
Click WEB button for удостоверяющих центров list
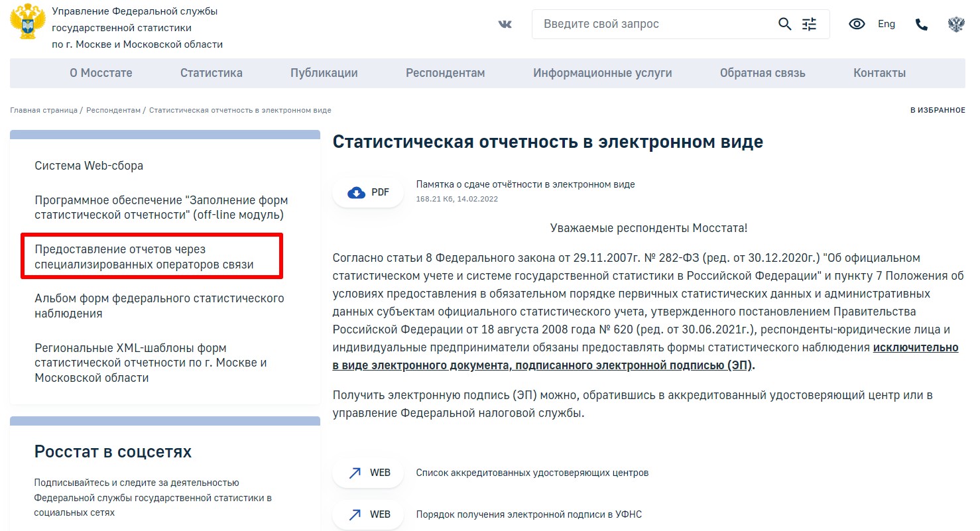tap(368, 473)
